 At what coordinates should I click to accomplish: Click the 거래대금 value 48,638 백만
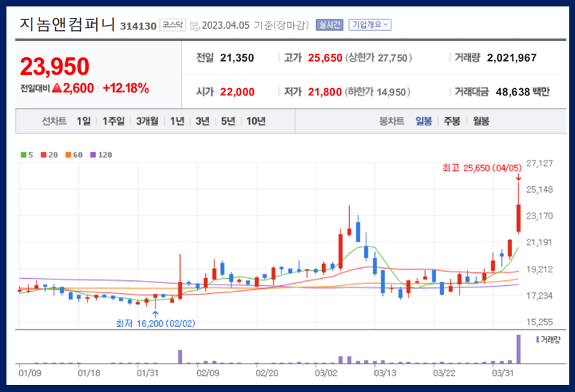point(523,92)
